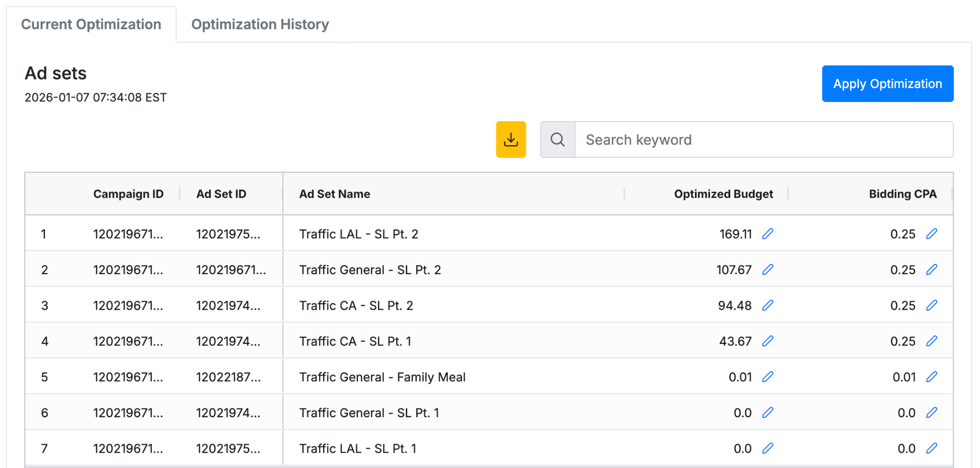Edit optimized budget 43.67 pencil icon
Screen dimensions: 980x468
[768, 341]
